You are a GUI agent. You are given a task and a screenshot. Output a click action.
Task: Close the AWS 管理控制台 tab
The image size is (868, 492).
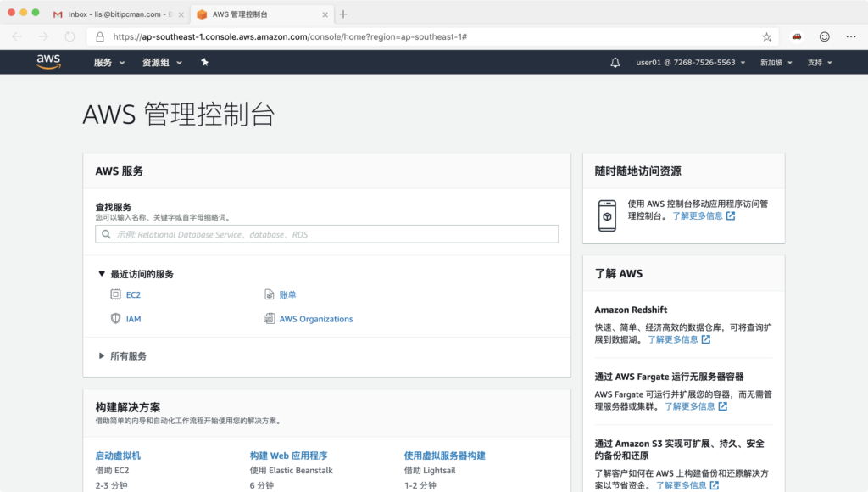325,15
